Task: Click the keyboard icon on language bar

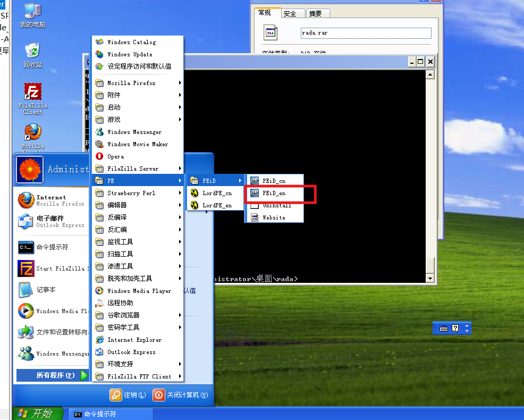Action: pos(443,329)
